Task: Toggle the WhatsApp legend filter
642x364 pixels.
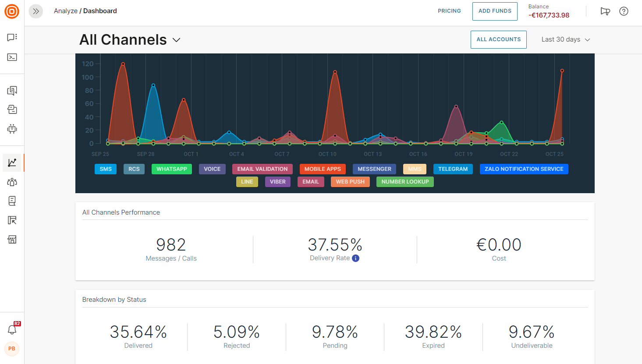Action: 171,169
